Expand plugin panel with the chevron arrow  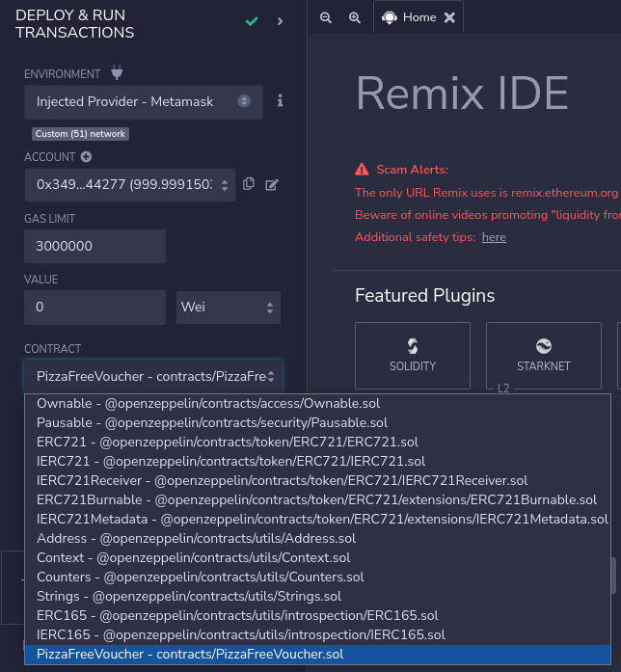coord(280,21)
